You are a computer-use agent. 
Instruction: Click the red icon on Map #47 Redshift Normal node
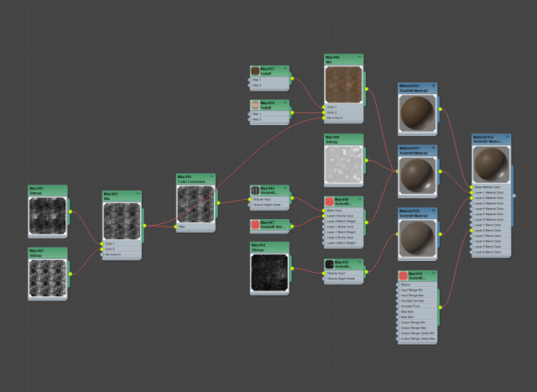pos(255,224)
